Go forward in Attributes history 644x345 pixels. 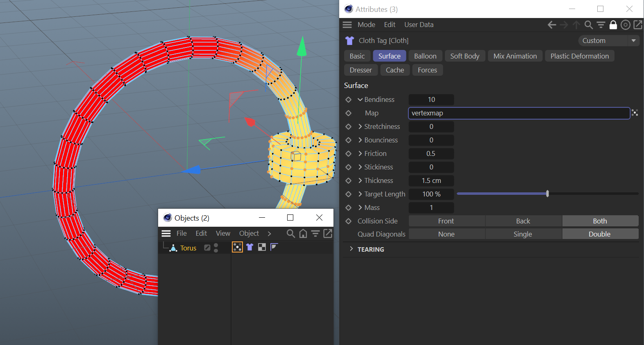click(x=564, y=25)
